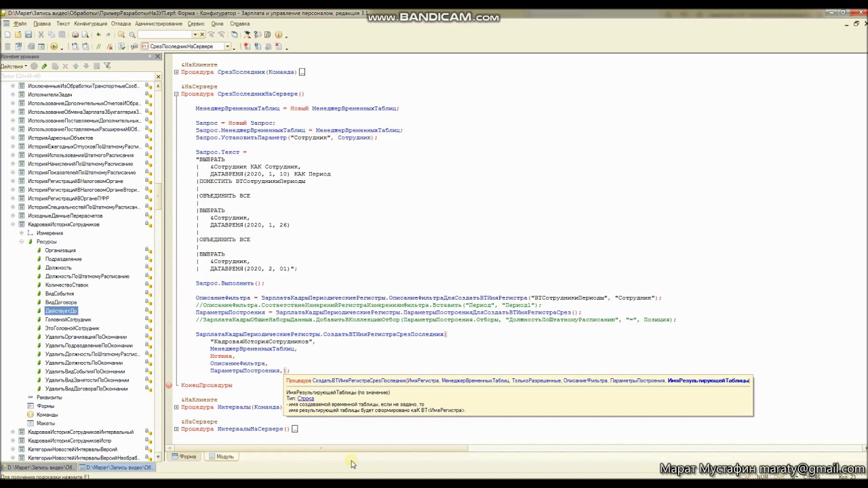This screenshot has width=868, height=488.
Task: Toggle the breakpoint at КонецПроцедуры
Action: tap(169, 385)
